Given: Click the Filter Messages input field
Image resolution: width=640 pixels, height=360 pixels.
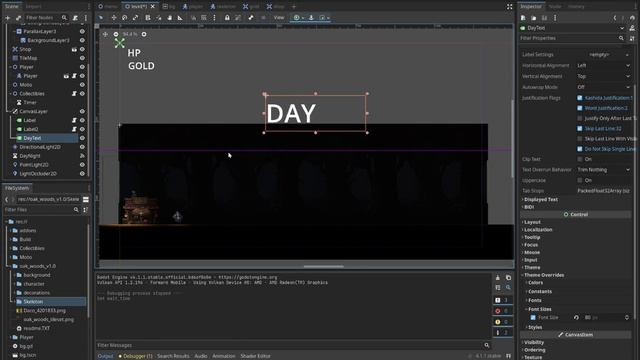Looking at the screenshot, I should [293, 345].
